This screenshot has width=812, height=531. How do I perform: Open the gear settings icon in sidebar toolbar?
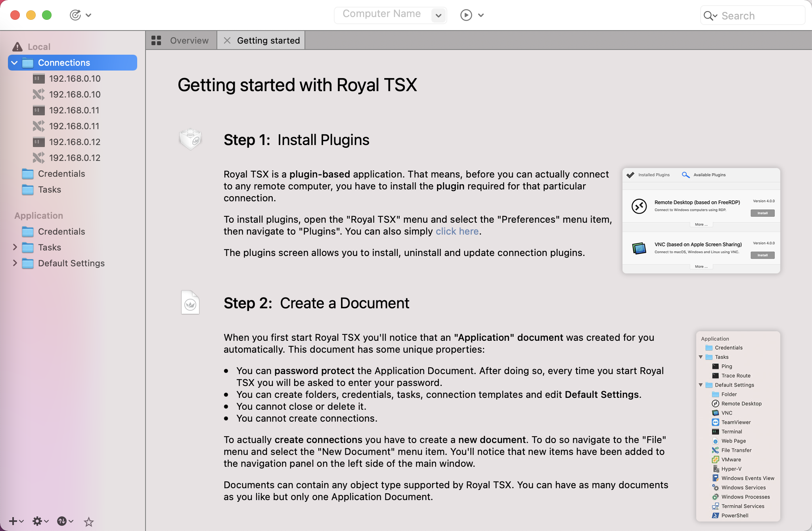(x=38, y=521)
